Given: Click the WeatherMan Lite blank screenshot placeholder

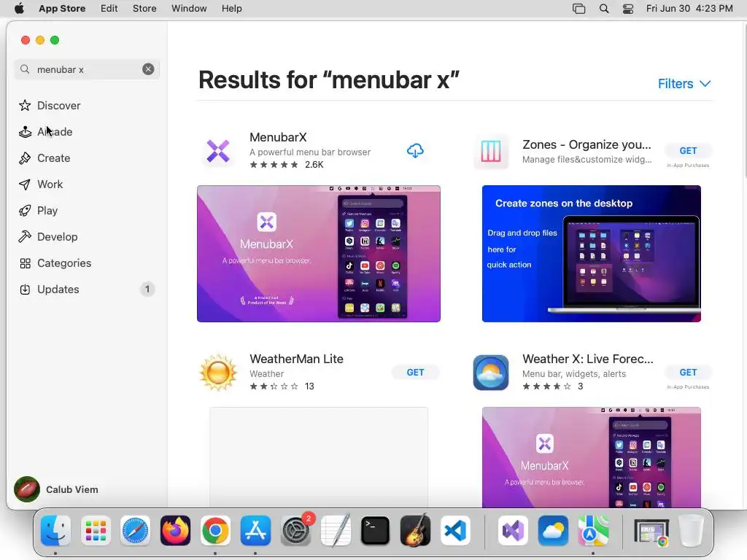Looking at the screenshot, I should coord(319,457).
